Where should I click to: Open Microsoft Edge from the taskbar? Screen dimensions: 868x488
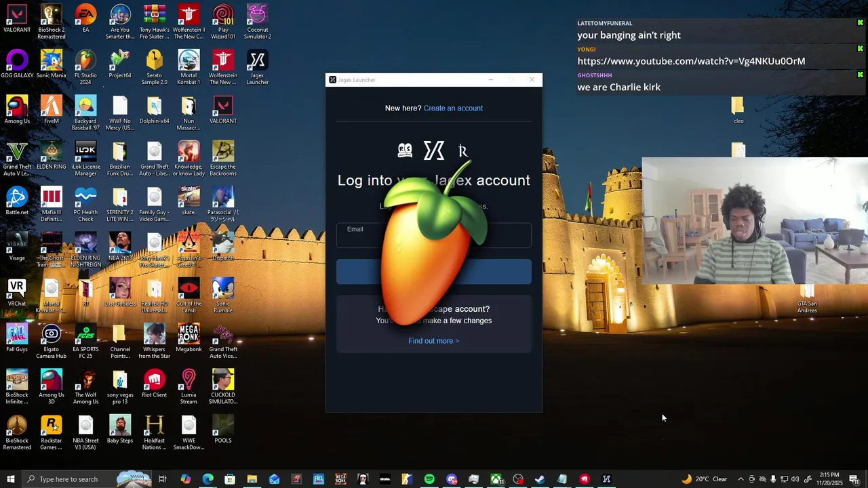coord(208,479)
